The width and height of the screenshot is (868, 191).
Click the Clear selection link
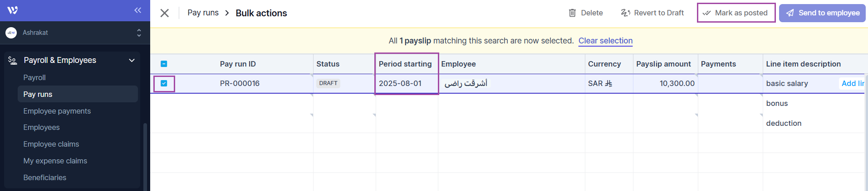click(605, 41)
